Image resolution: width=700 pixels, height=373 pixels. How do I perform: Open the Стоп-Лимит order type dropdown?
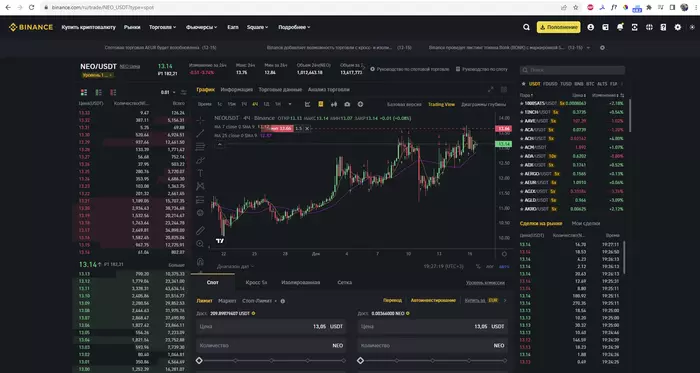[x=260, y=301]
